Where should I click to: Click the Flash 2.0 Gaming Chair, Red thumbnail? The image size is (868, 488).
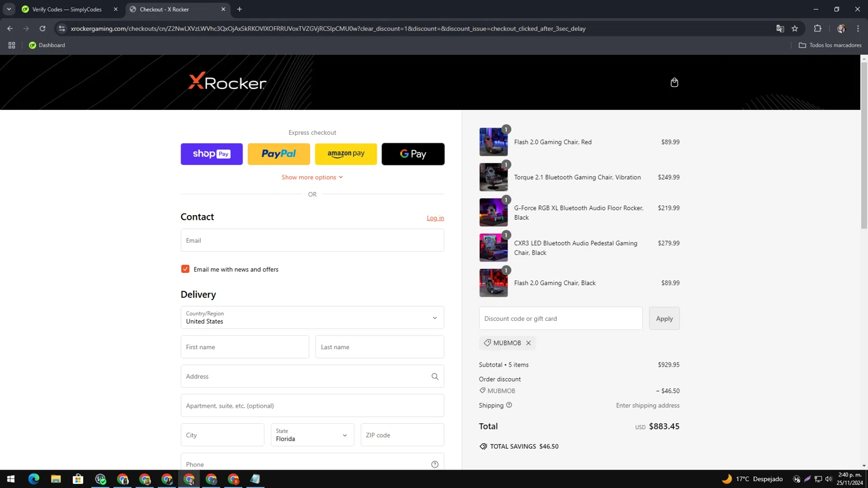point(494,142)
